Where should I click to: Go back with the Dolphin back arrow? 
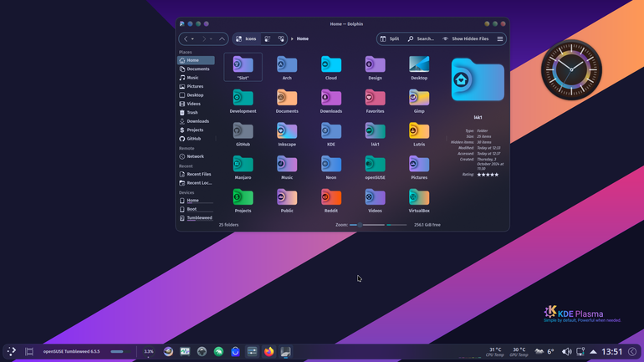[186, 39]
